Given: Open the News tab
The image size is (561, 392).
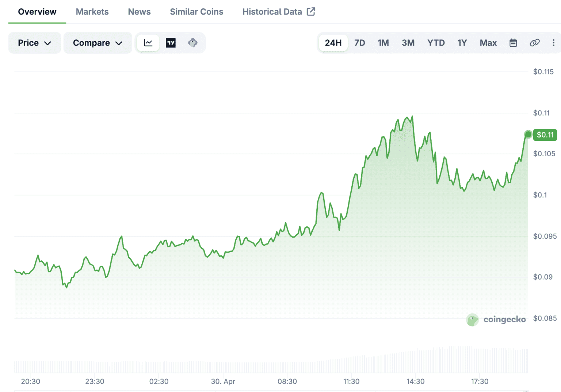Looking at the screenshot, I should tap(139, 12).
